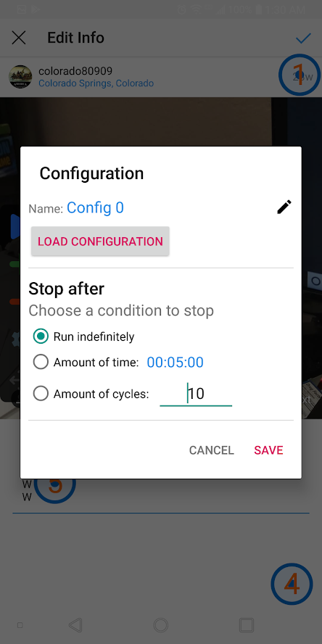Tap the Config 0 name text
The image size is (322, 644).
point(95,208)
